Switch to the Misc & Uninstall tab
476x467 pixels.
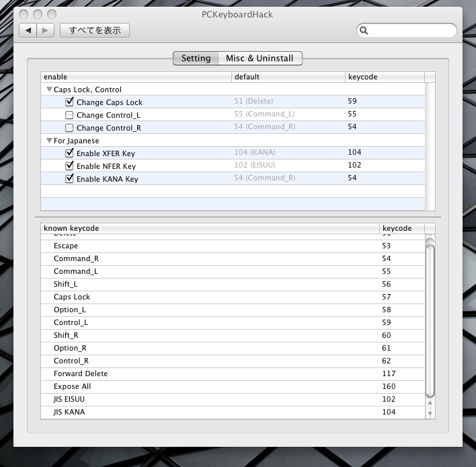(259, 59)
